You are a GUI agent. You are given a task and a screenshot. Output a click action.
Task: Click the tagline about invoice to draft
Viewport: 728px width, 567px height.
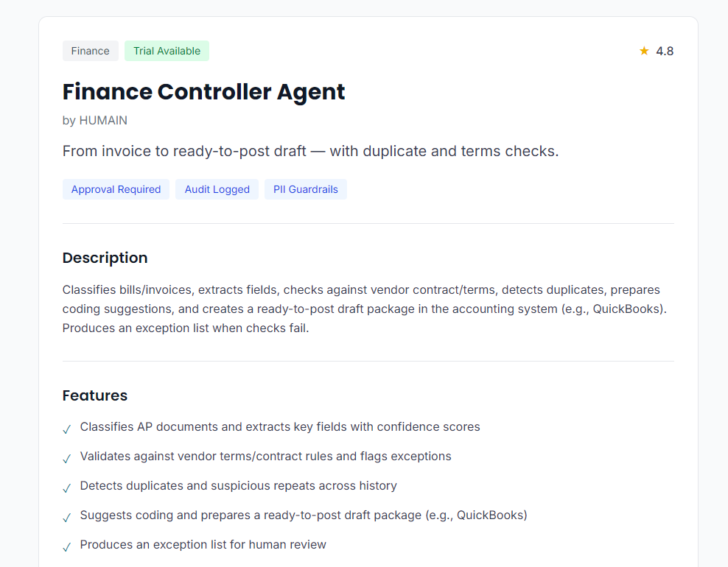310,152
